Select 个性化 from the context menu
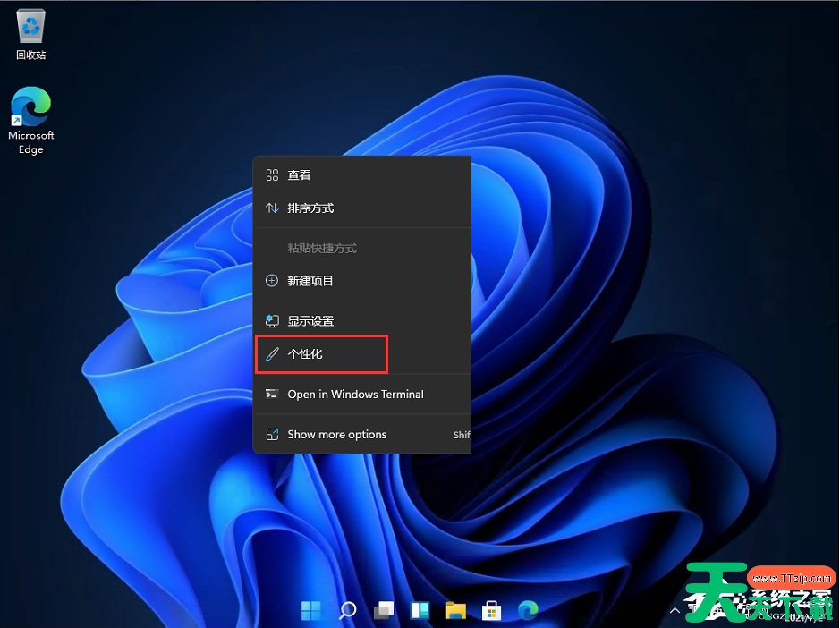Image resolution: width=840 pixels, height=628 pixels. coord(308,354)
